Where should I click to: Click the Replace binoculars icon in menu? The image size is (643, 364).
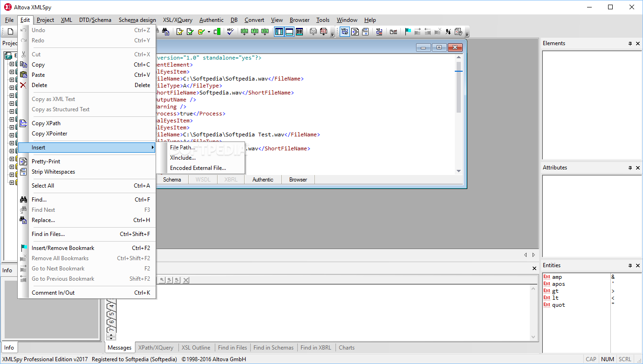coord(23,220)
